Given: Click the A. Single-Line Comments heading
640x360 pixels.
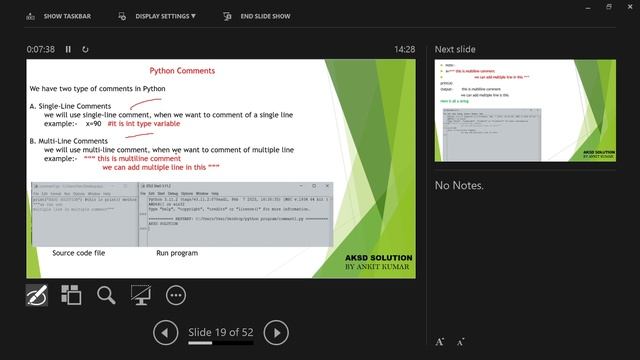Looking at the screenshot, I should click(70, 106).
